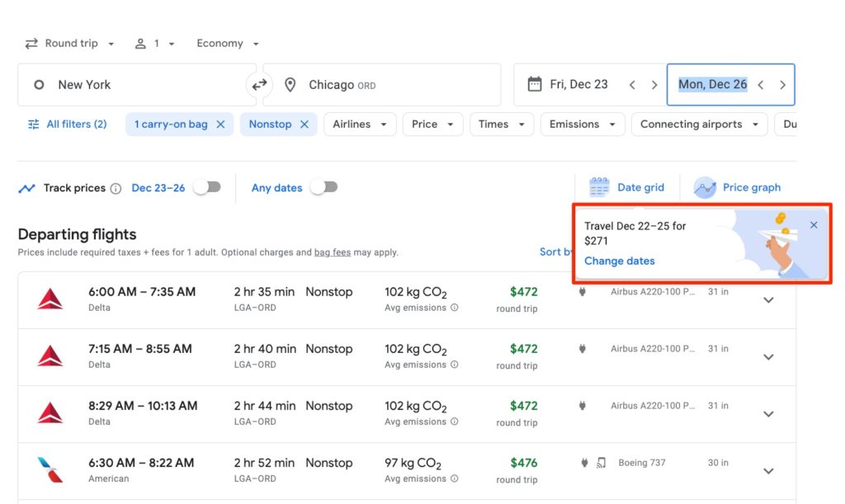Open the bag fees link
The width and height of the screenshot is (845, 504).
(x=333, y=252)
